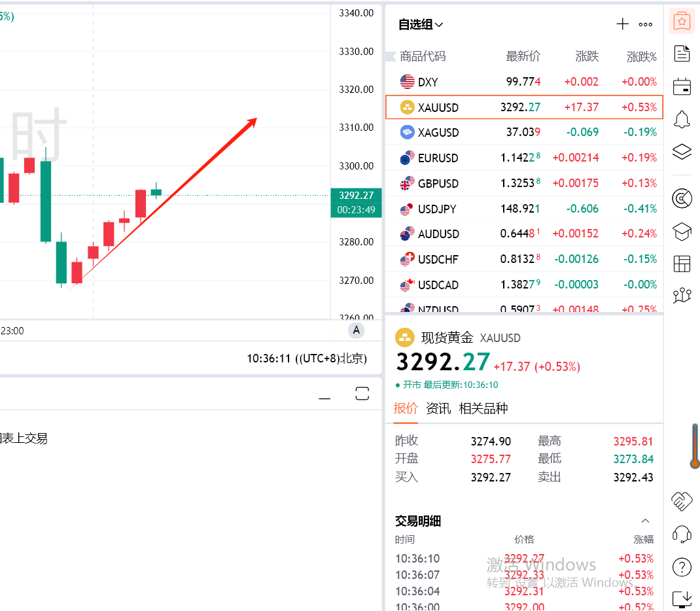The height and width of the screenshot is (611, 700).
Task: Select the USDCHF row in watchlist
Action: click(524, 259)
